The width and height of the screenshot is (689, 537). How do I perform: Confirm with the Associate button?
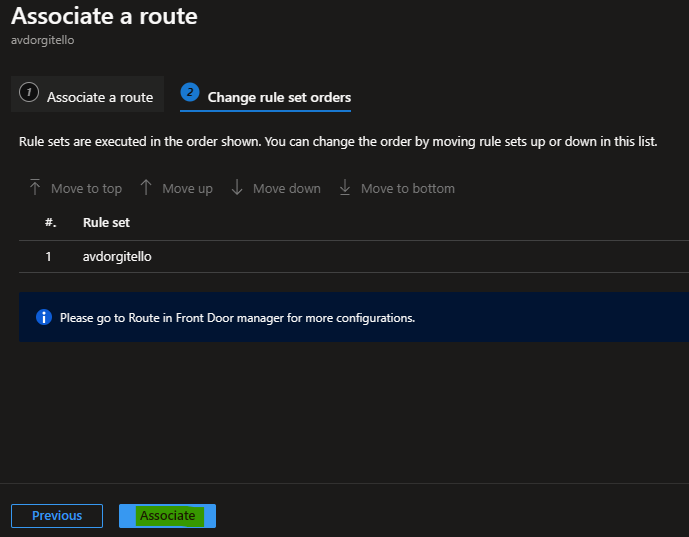click(167, 515)
